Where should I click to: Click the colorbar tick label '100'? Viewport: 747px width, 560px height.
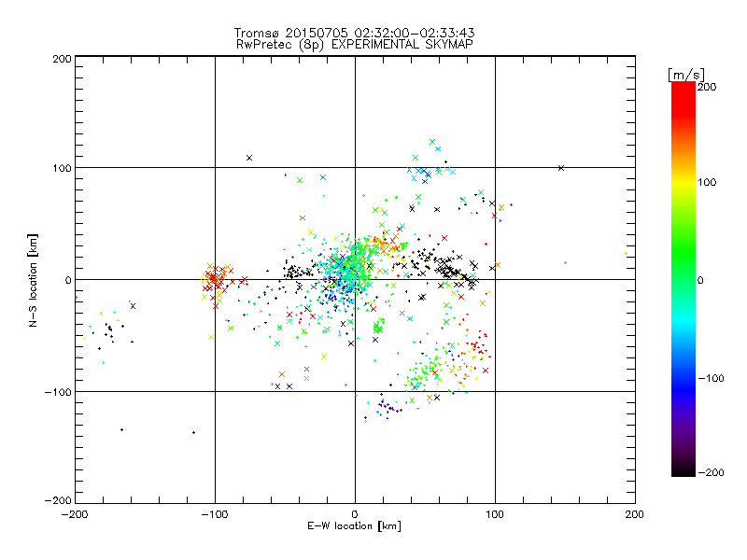(x=707, y=182)
